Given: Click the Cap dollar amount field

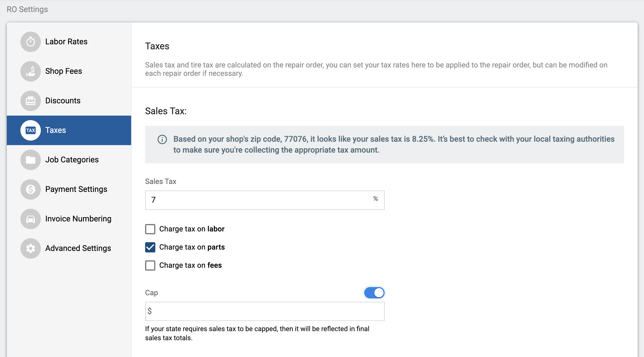Looking at the screenshot, I should click(x=265, y=311).
